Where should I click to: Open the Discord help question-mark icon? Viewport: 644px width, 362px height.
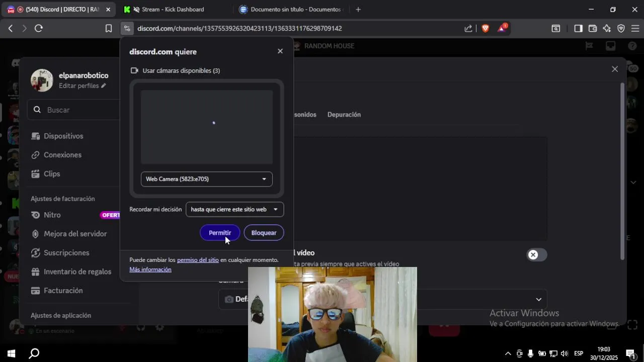(632, 46)
